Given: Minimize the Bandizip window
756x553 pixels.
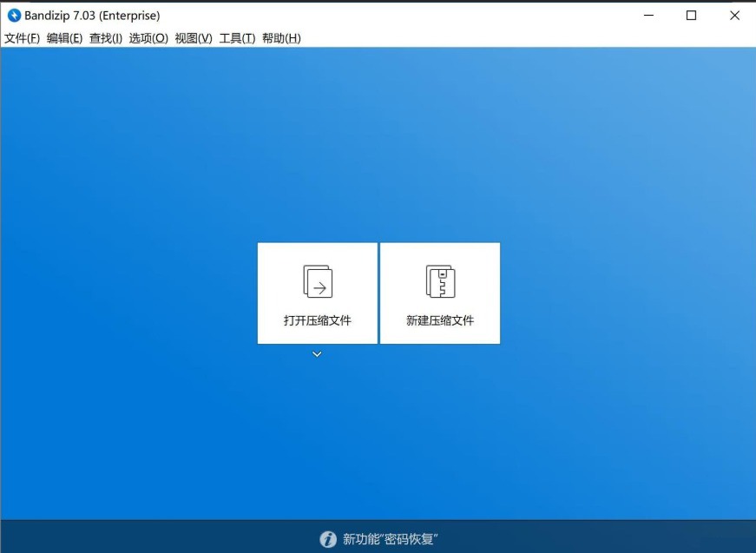Looking at the screenshot, I should coord(649,16).
